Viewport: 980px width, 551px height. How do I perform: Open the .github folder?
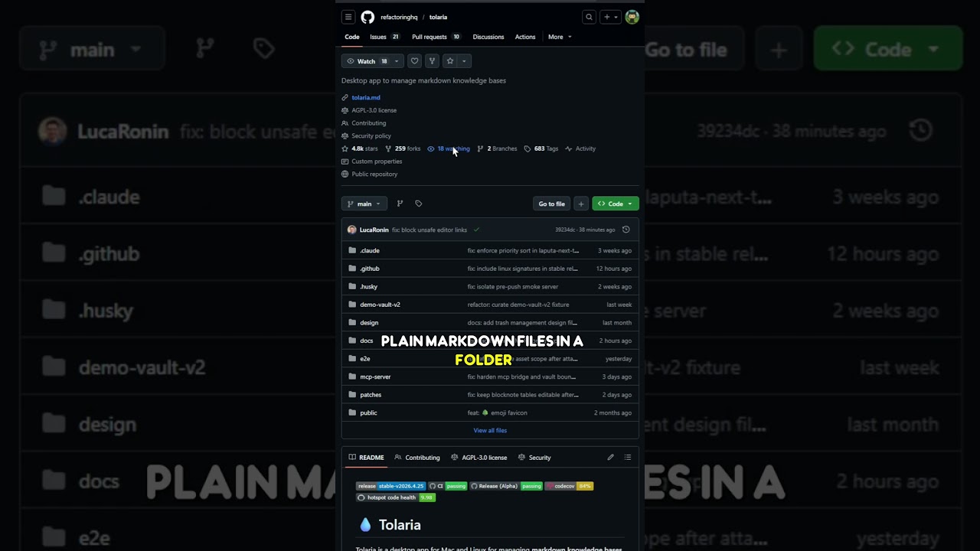(x=370, y=269)
